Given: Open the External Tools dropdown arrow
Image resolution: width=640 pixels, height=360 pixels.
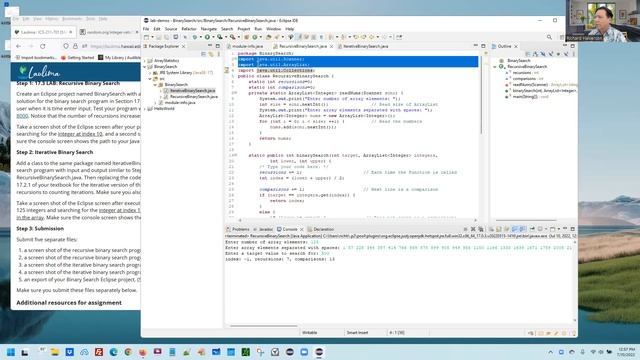Looking at the screenshot, I should click(238, 37).
